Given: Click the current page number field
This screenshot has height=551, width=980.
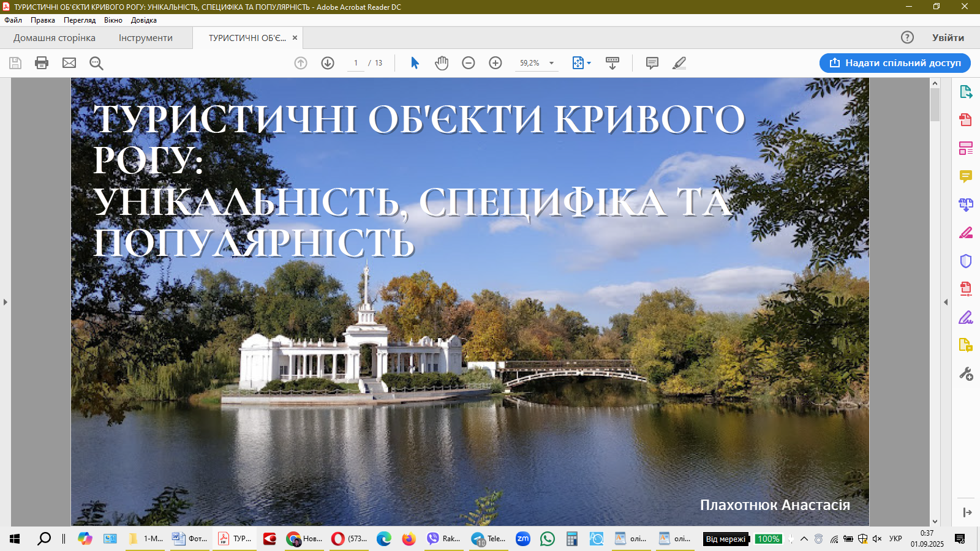Looking at the screenshot, I should (356, 63).
